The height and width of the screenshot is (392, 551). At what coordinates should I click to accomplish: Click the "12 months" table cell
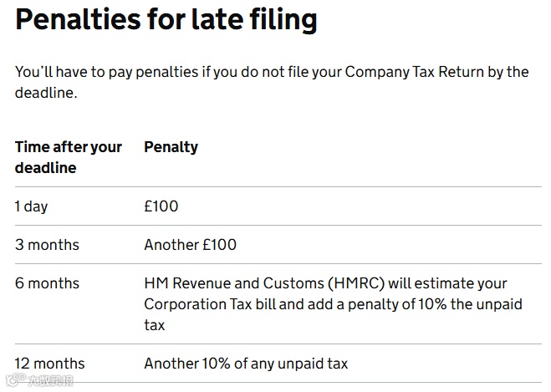(50, 364)
